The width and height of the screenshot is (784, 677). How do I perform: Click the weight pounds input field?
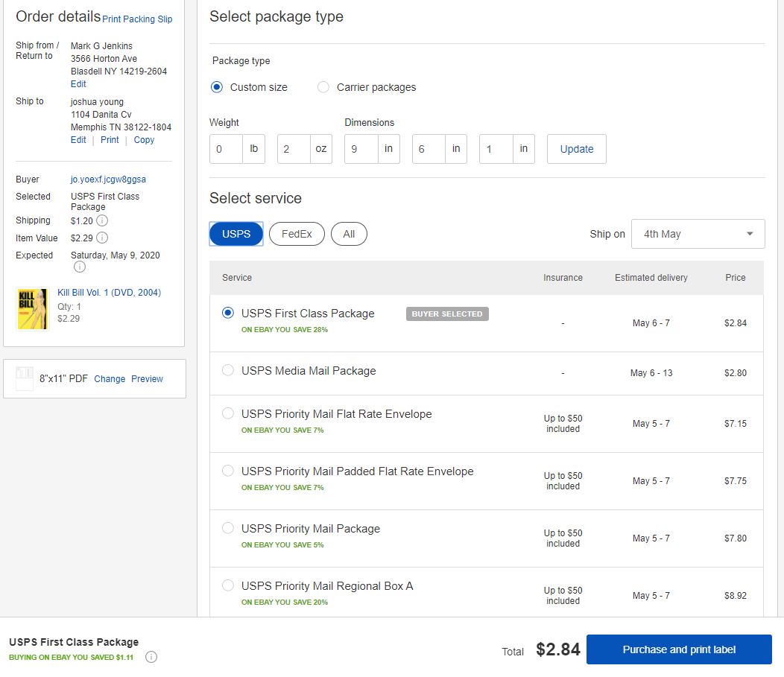[x=226, y=149]
